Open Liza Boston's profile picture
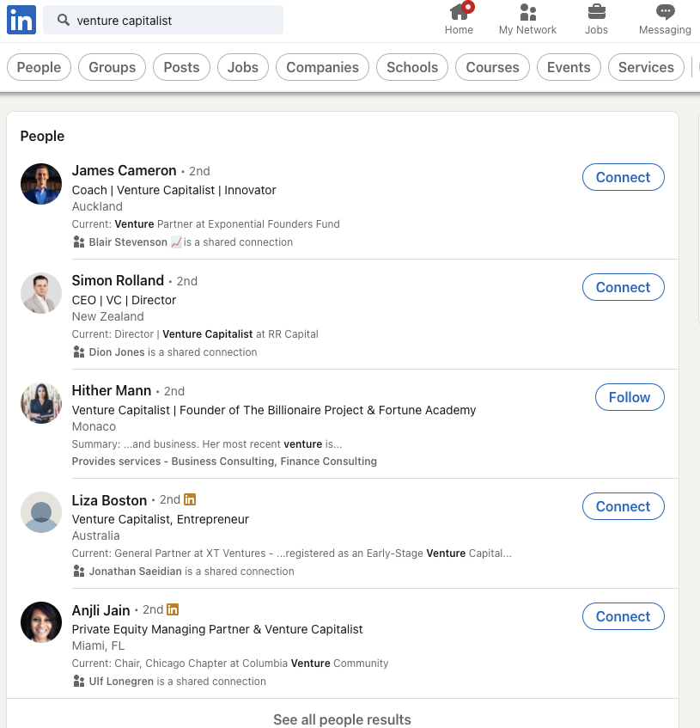 click(40, 512)
